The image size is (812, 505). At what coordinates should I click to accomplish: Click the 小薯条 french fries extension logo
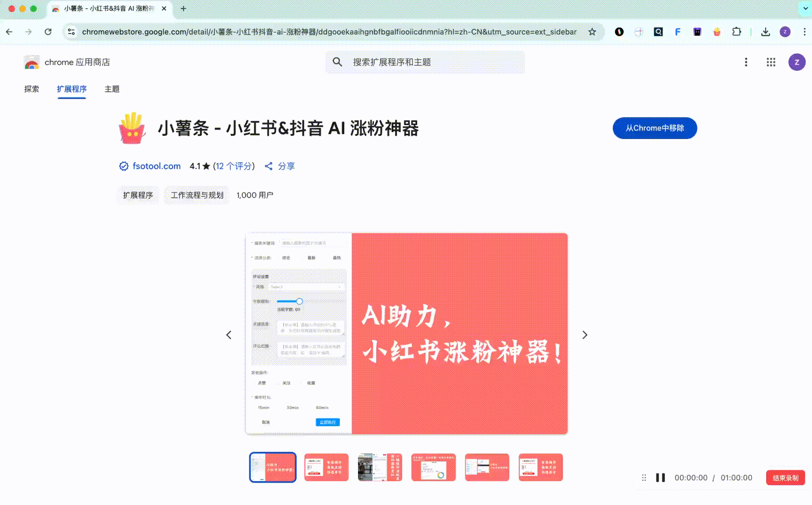click(132, 128)
